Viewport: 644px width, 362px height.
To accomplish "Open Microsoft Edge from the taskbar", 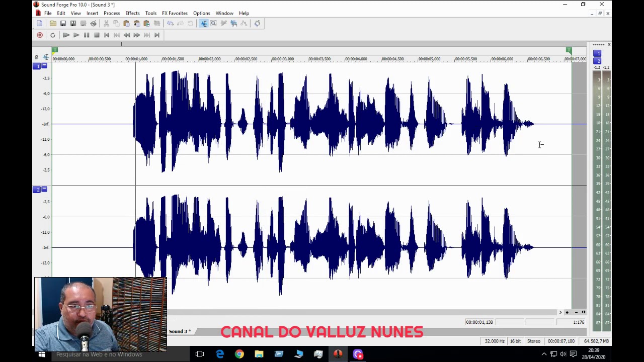I will click(x=220, y=354).
